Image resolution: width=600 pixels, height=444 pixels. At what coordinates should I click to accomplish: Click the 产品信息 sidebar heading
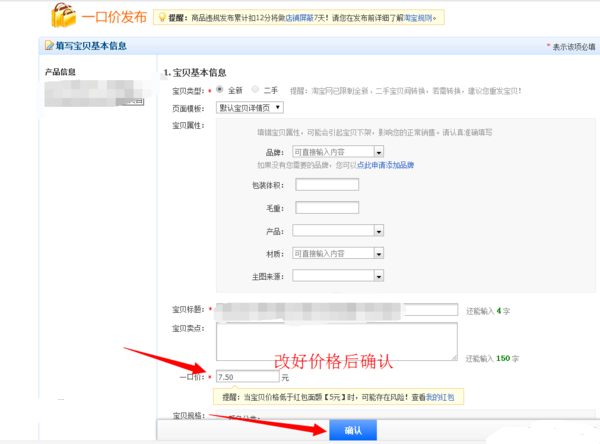[60, 72]
